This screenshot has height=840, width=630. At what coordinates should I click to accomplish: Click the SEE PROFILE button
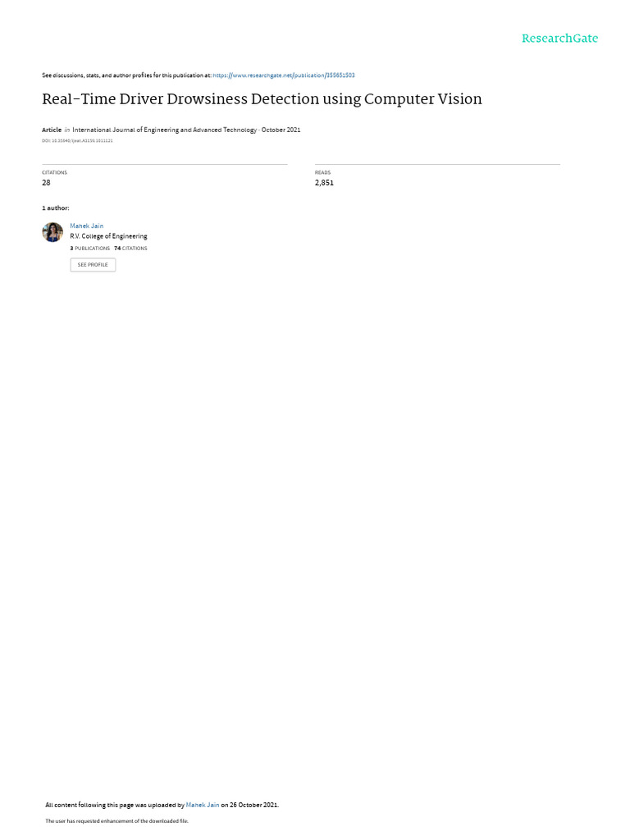[93, 265]
